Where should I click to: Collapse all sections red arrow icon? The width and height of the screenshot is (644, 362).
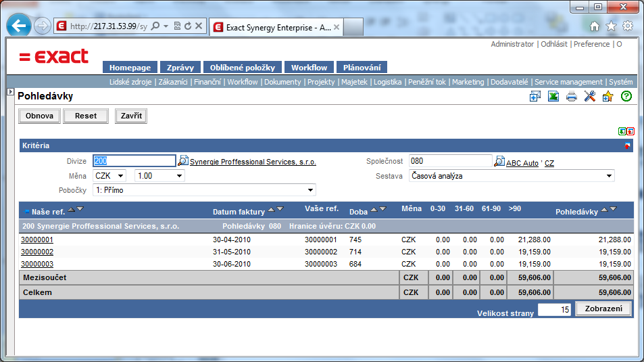pos(630,131)
